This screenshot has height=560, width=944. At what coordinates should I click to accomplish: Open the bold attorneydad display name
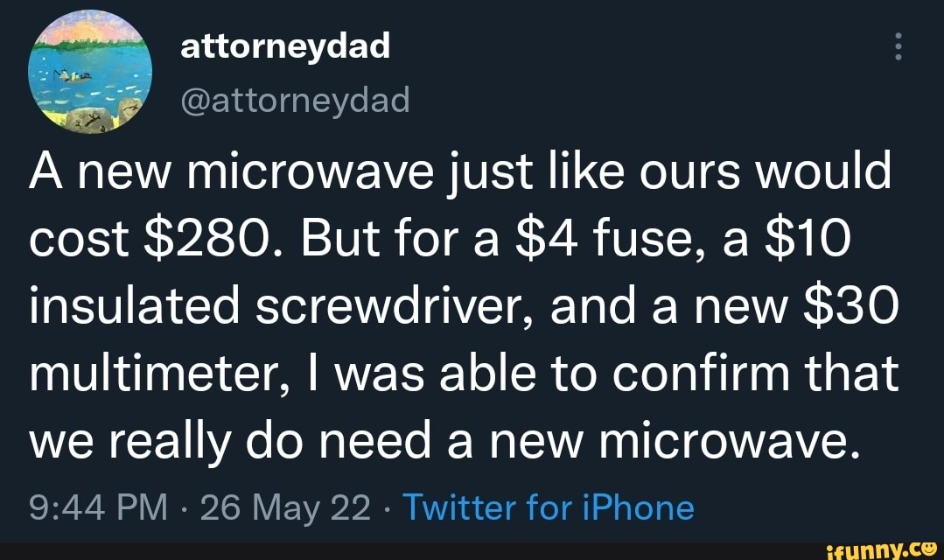[284, 45]
